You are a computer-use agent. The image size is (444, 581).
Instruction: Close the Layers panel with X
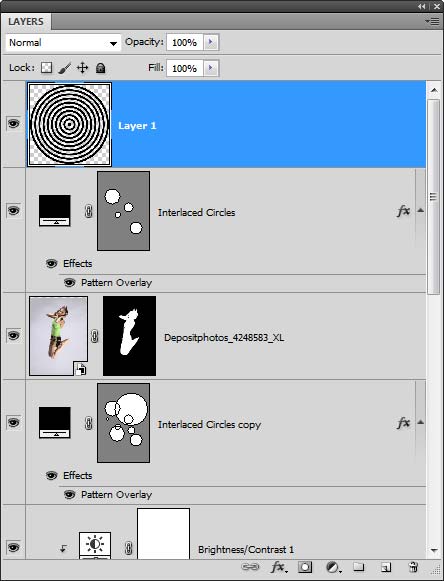pyautogui.click(x=436, y=6)
